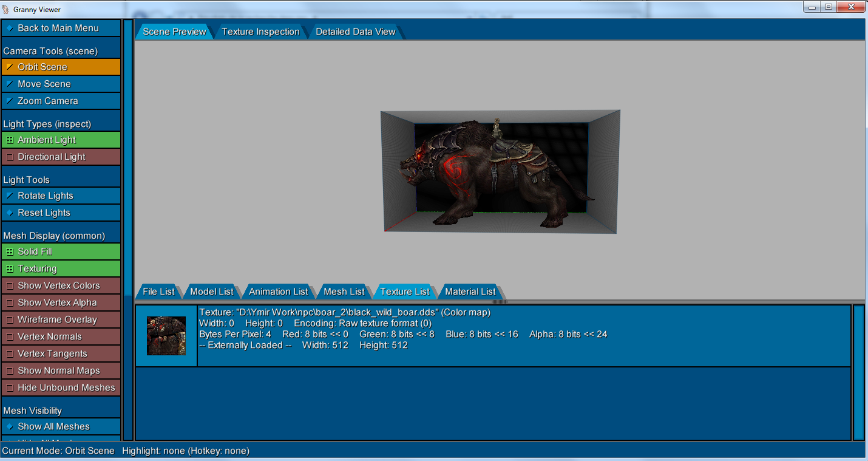Click the "Height: 512" value
The width and height of the screenshot is (868, 461).
384,345
